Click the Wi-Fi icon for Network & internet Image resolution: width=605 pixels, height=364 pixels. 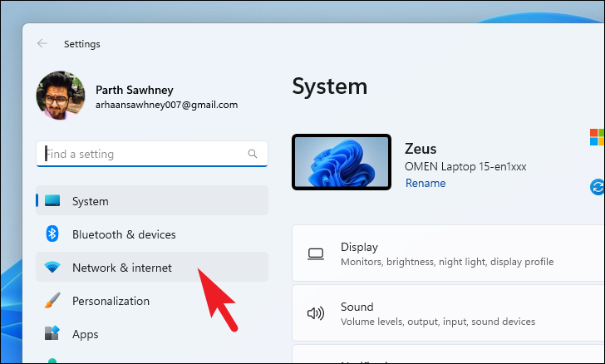(x=52, y=267)
